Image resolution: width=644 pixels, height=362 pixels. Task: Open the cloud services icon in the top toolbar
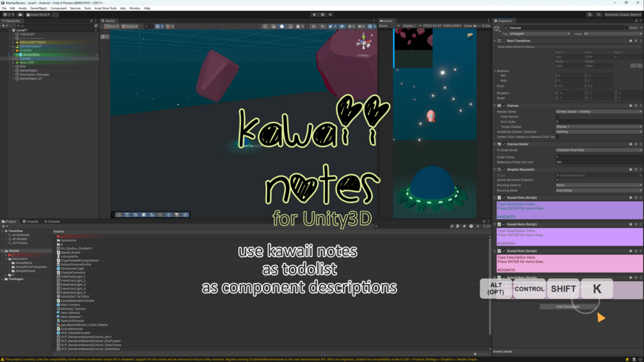tap(20, 14)
